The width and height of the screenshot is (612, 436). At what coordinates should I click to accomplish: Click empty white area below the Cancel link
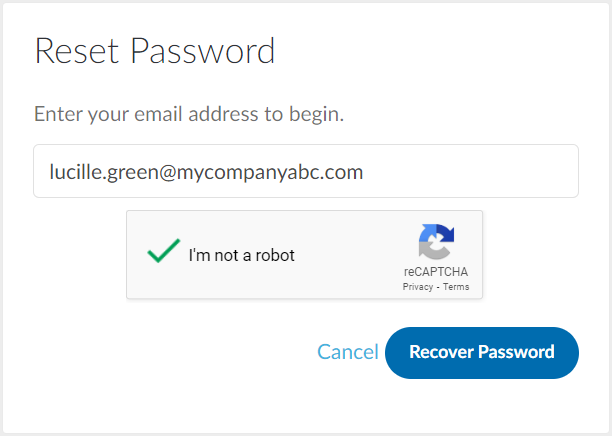(347, 398)
